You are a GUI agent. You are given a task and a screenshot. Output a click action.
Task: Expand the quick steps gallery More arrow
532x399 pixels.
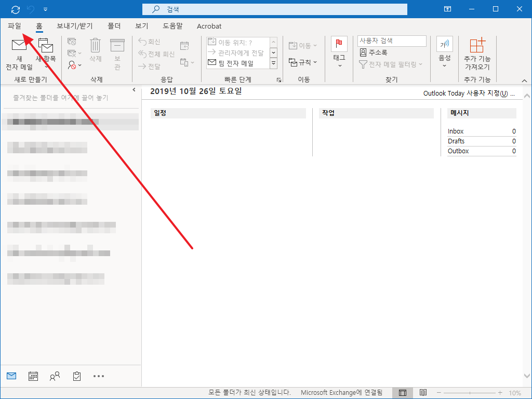pos(273,63)
